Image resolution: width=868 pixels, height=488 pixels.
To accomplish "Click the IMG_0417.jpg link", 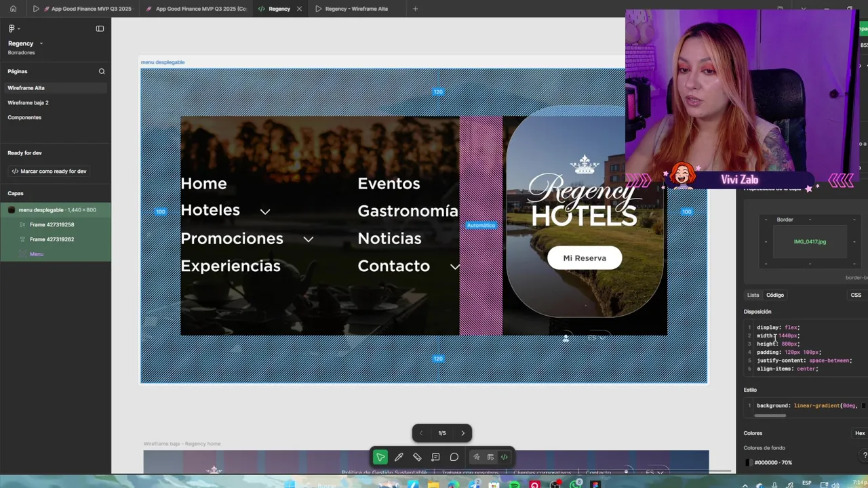I will [810, 241].
